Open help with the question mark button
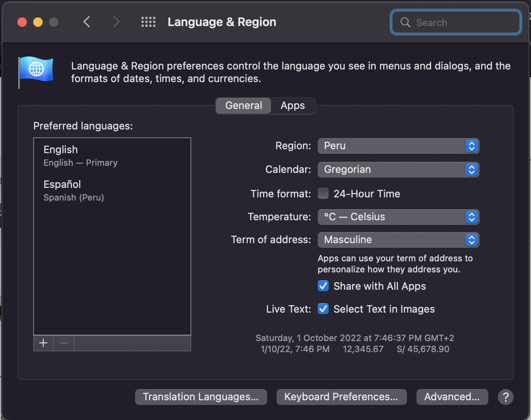 (x=505, y=397)
